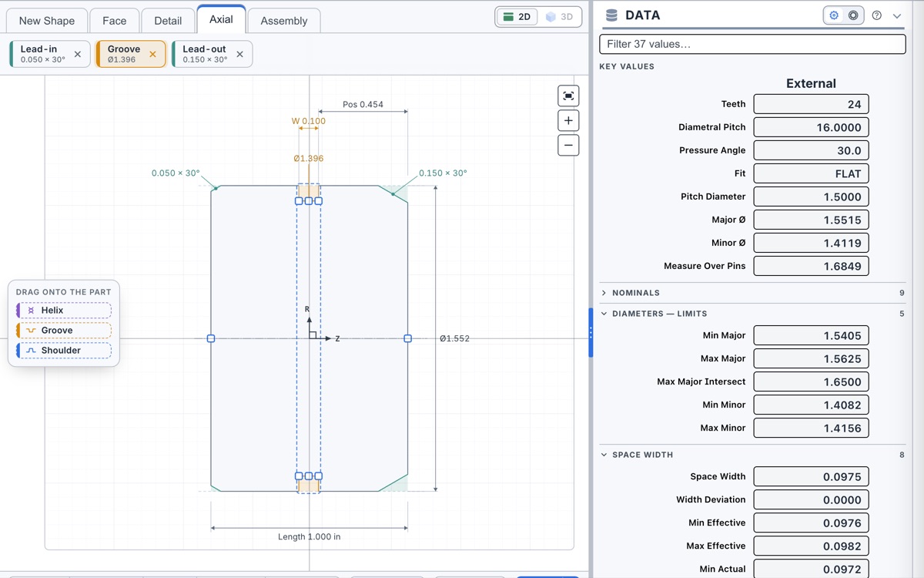Click the Width Deviation value field
Image resolution: width=924 pixels, height=578 pixels.
click(811, 499)
